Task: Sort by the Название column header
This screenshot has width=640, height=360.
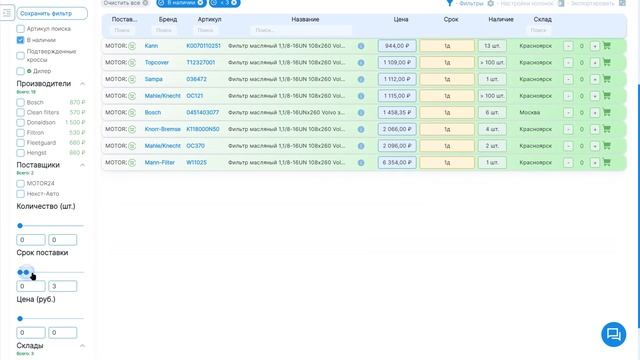Action: click(x=305, y=20)
